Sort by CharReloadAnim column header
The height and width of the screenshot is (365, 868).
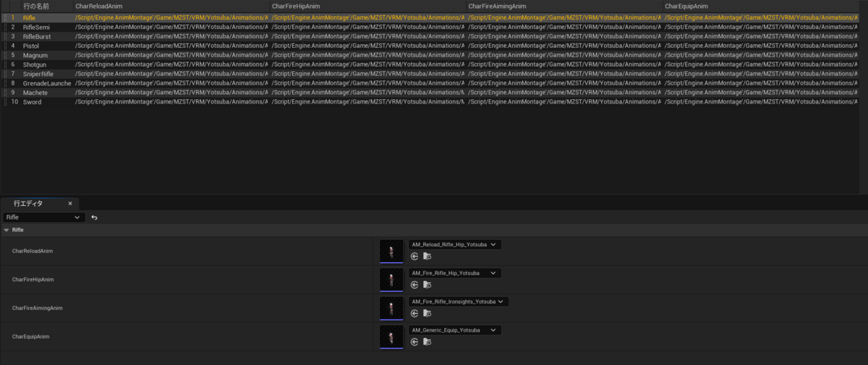coord(170,6)
